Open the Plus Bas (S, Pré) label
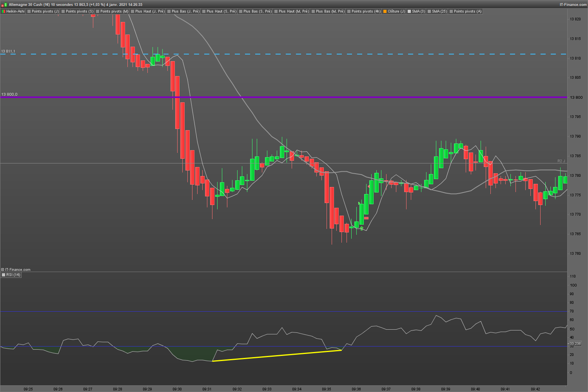Viewport: 588px width, 392px height. (258, 11)
